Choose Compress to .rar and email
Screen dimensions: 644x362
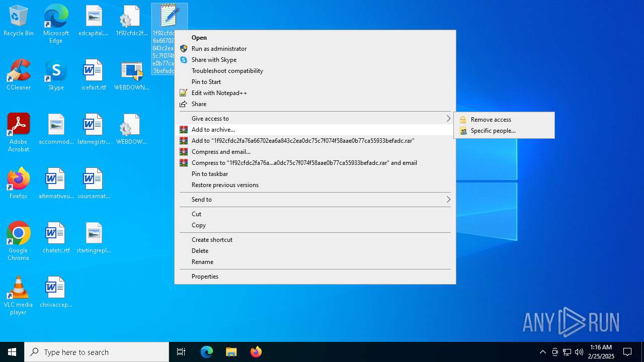tap(315, 163)
